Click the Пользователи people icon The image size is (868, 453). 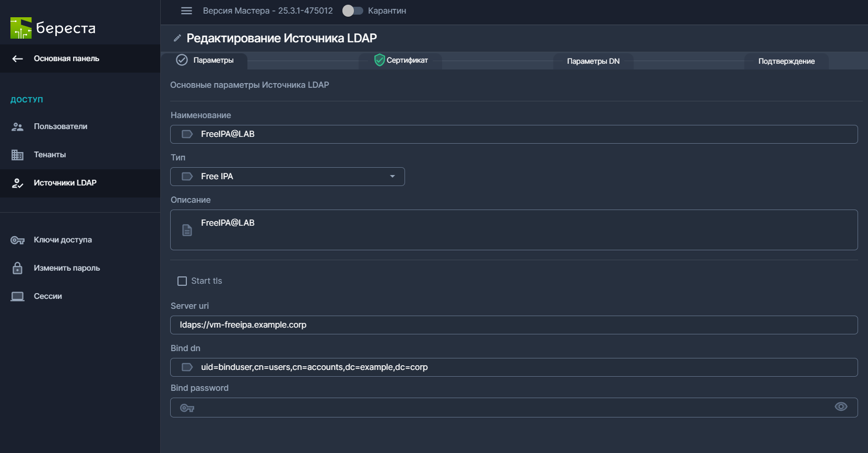pos(18,126)
